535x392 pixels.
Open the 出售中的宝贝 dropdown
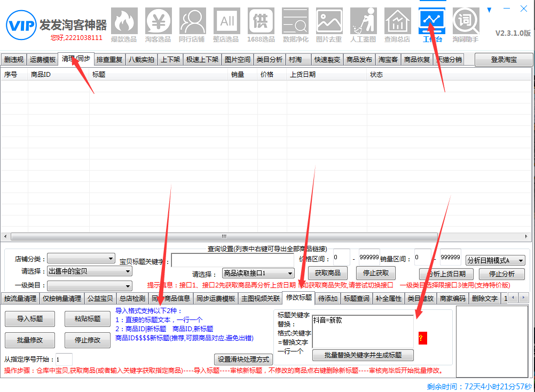[x=89, y=271]
